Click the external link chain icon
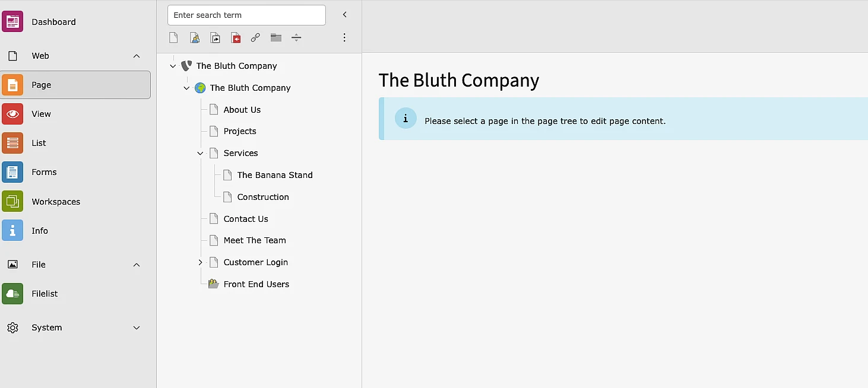Screen dimensions: 868x388 [x=255, y=38]
